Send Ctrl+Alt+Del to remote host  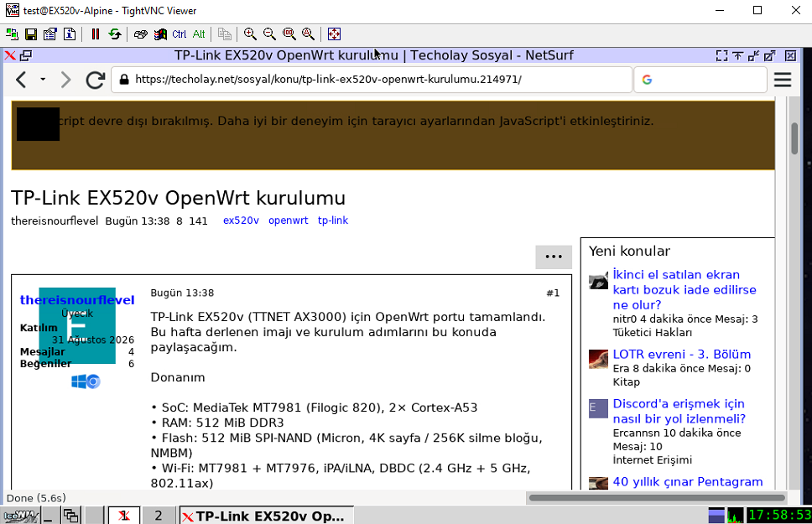tap(140, 34)
